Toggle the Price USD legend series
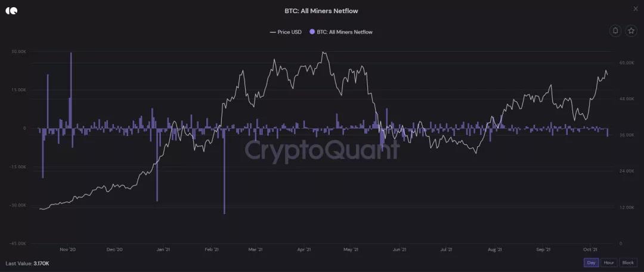 click(x=286, y=32)
